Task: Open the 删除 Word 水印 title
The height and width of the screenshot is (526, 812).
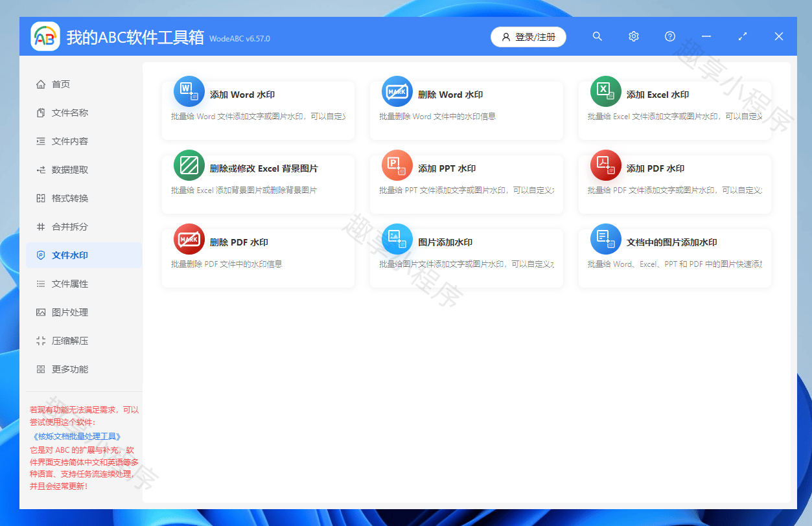Action: (x=450, y=95)
